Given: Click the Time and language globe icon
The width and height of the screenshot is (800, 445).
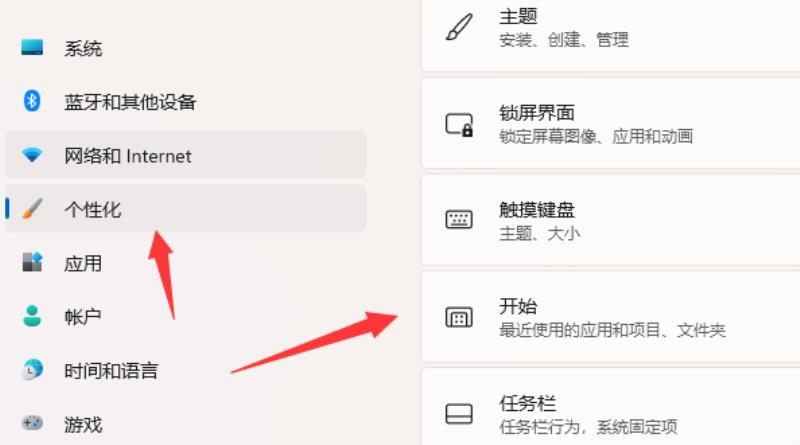Looking at the screenshot, I should pos(32,369).
